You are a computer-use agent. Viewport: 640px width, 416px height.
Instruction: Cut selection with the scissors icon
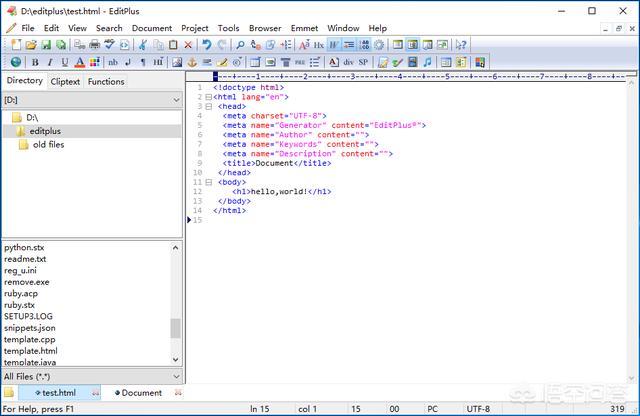pos(142,44)
